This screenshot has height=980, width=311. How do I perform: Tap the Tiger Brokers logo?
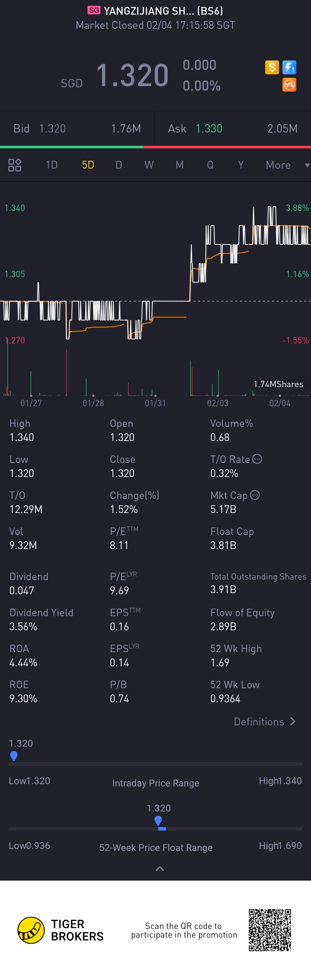click(31, 930)
